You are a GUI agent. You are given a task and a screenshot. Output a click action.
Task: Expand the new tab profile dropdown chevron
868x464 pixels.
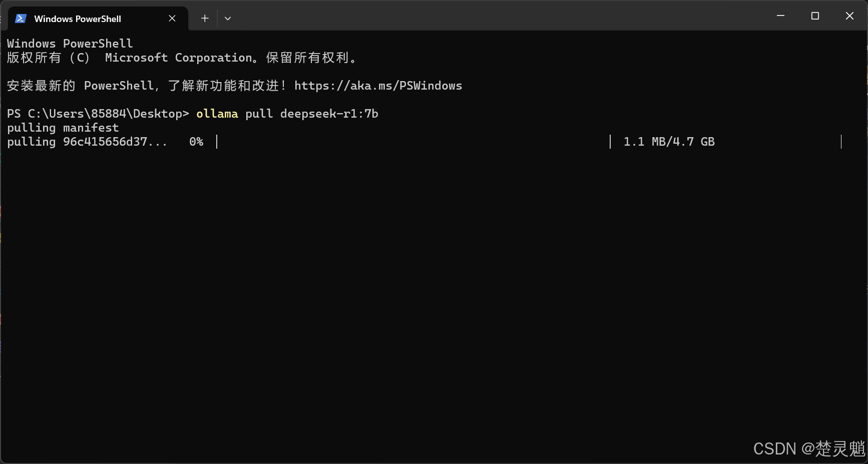tap(228, 19)
